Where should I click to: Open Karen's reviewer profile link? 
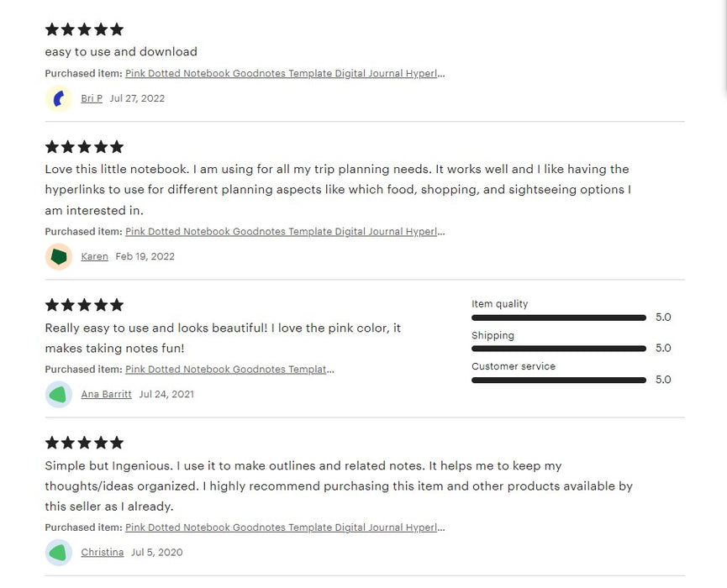point(94,256)
